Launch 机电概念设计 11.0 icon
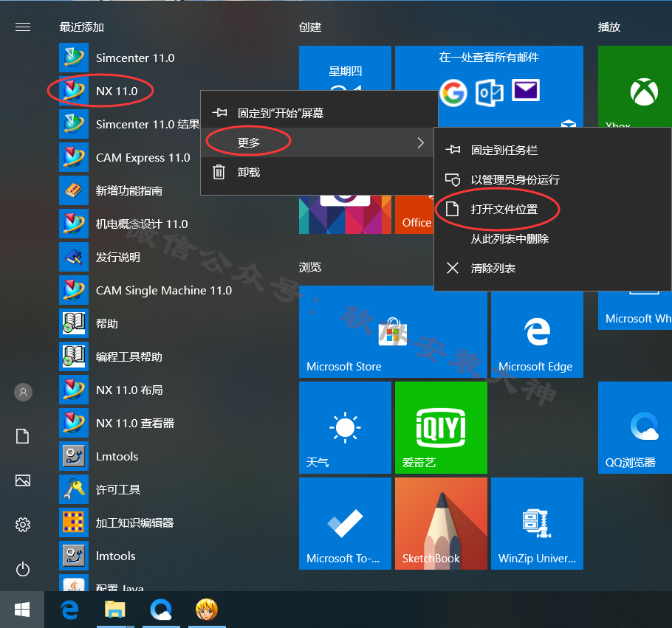Viewport: 672px width, 628px height. point(74,224)
